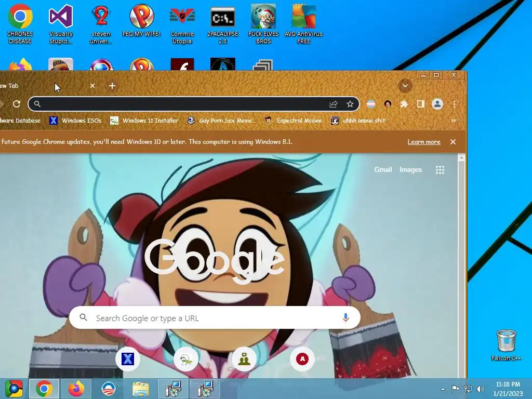Toggle the Chrome side panel icon
Screen dimensions: 532x399
tap(421, 104)
